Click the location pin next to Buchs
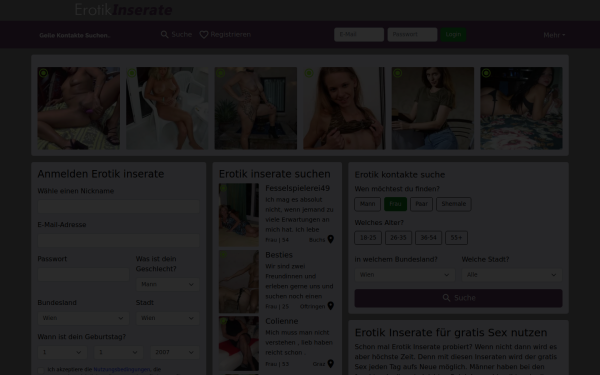Viewport: 600px width, 375px height. pyautogui.click(x=331, y=240)
